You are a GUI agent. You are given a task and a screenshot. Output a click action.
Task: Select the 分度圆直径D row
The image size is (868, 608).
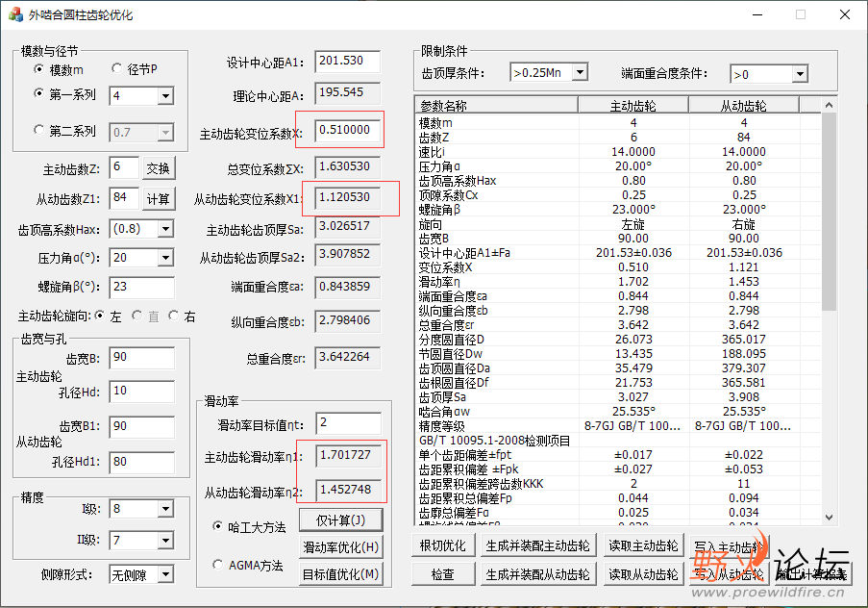click(x=618, y=340)
